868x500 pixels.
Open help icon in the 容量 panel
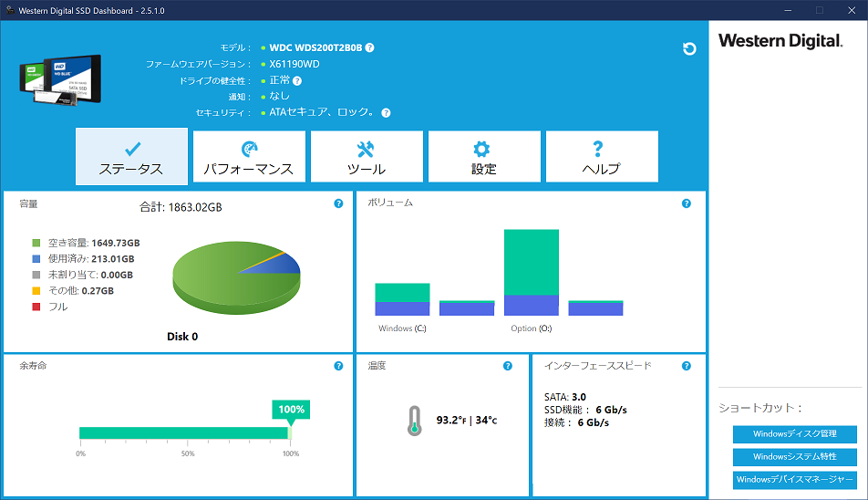339,203
